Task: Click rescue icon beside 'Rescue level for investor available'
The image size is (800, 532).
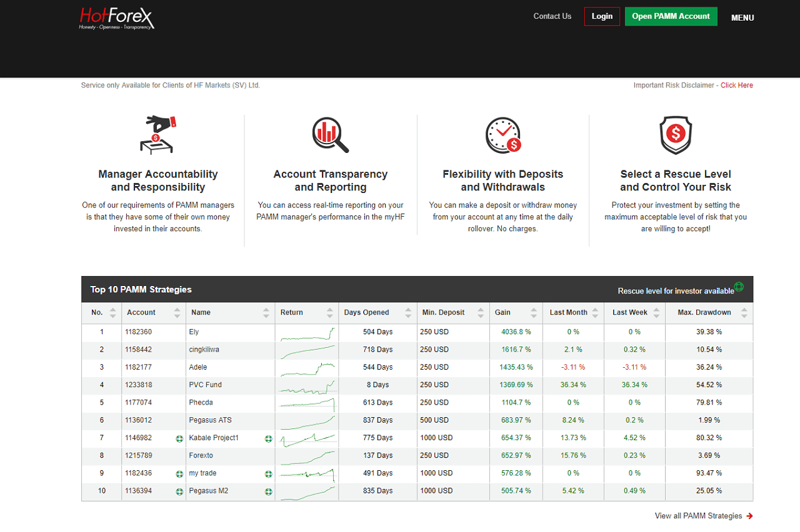Action: [739, 287]
